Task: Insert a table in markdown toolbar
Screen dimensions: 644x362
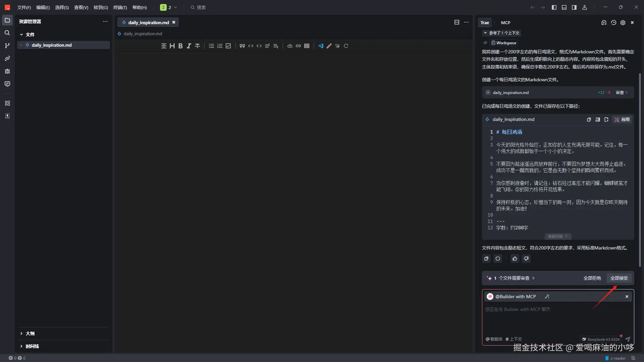Action: pyautogui.click(x=307, y=46)
